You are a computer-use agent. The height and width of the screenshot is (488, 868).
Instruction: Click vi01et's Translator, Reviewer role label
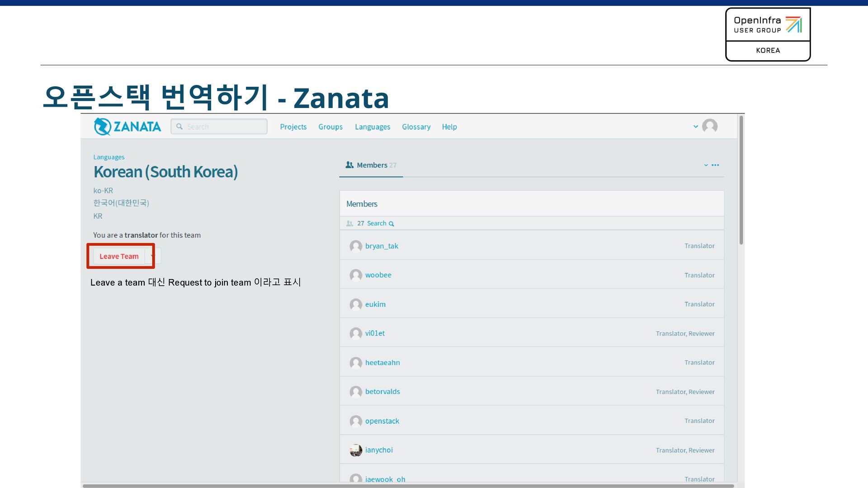tap(685, 333)
